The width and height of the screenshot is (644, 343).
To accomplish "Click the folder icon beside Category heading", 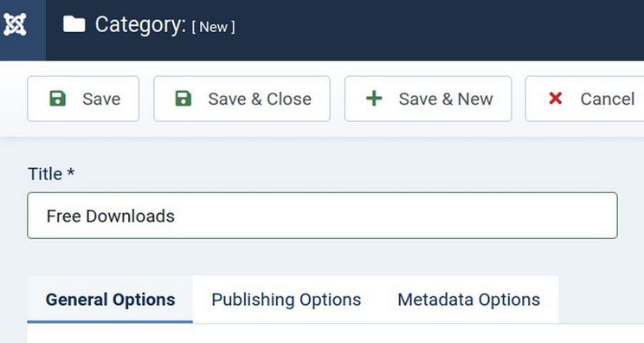I will point(74,24).
